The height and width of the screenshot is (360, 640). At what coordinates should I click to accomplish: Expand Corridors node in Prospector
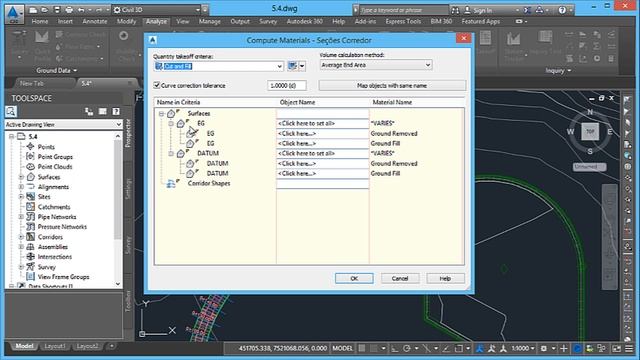click(x=21, y=237)
